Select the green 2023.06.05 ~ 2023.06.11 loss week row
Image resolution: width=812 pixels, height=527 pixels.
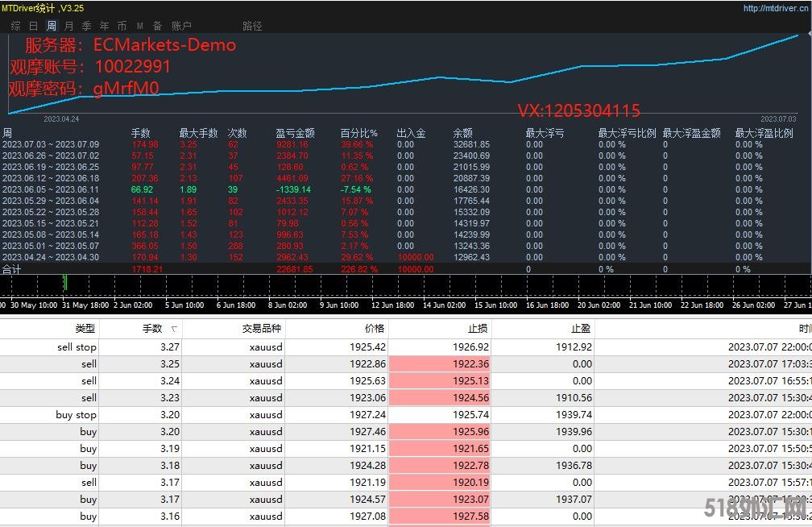[x=51, y=190]
